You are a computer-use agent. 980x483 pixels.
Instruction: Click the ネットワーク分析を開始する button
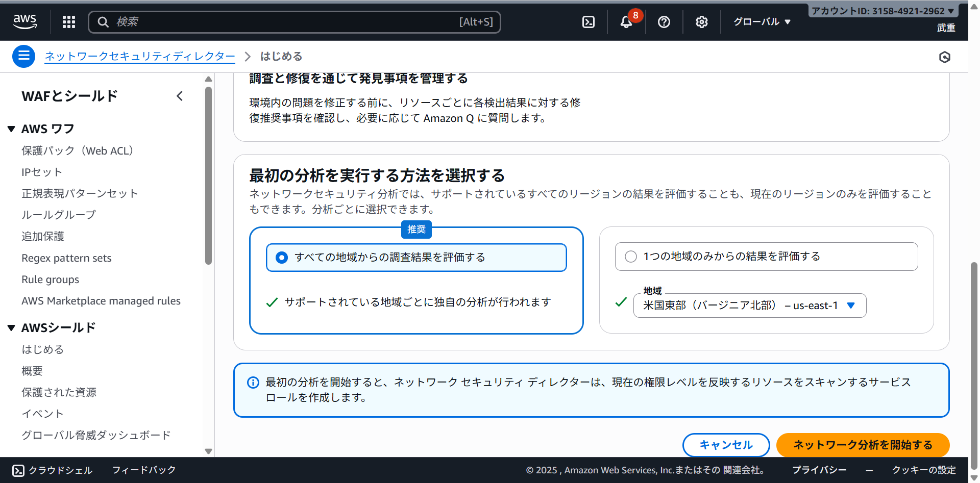(x=863, y=445)
